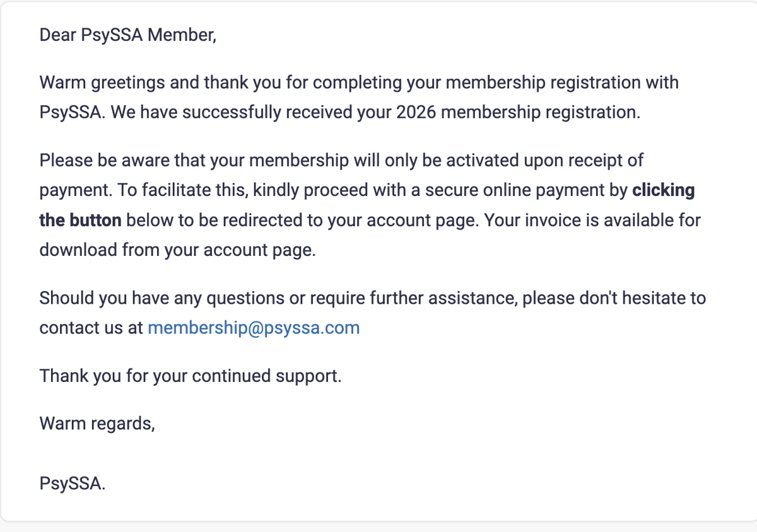757x532 pixels.
Task: Click the "Warm greetings" opening words
Action: [x=103, y=83]
